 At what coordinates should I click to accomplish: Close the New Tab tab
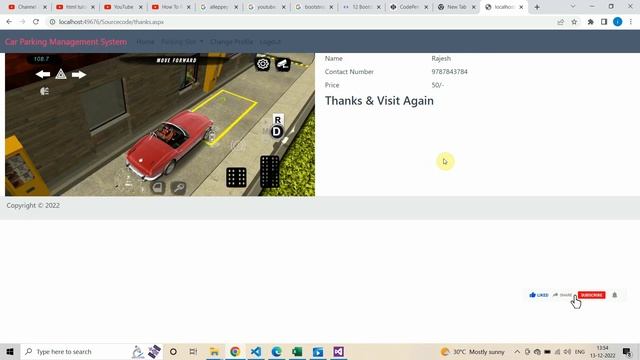pyautogui.click(x=474, y=7)
